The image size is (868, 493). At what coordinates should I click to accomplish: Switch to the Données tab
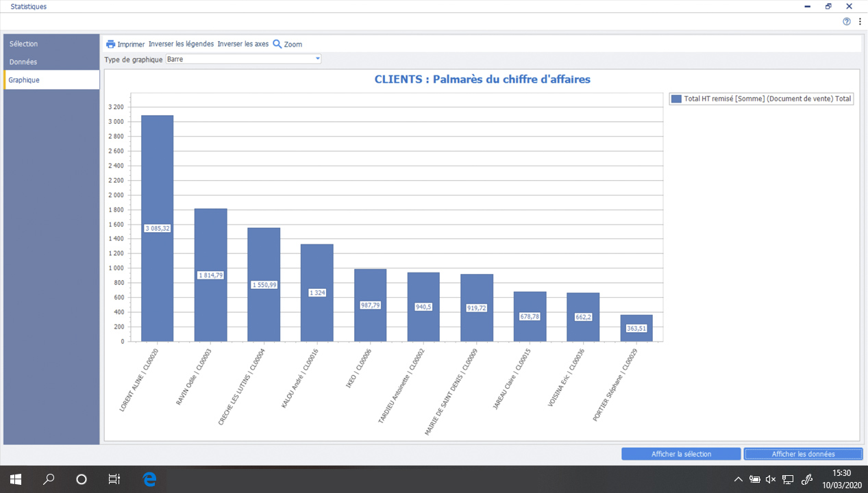pos(23,62)
